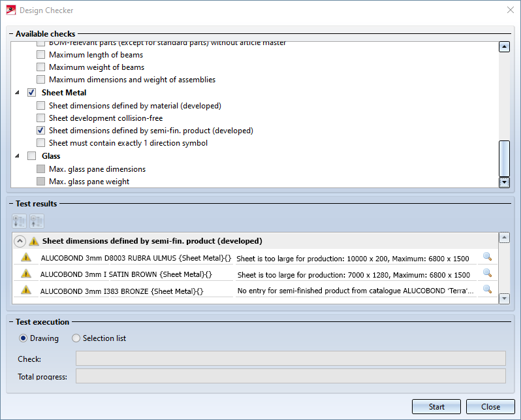The width and height of the screenshot is (521, 420).
Task: Click magnifier icon for SATIN BROWN result
Action: [486, 274]
